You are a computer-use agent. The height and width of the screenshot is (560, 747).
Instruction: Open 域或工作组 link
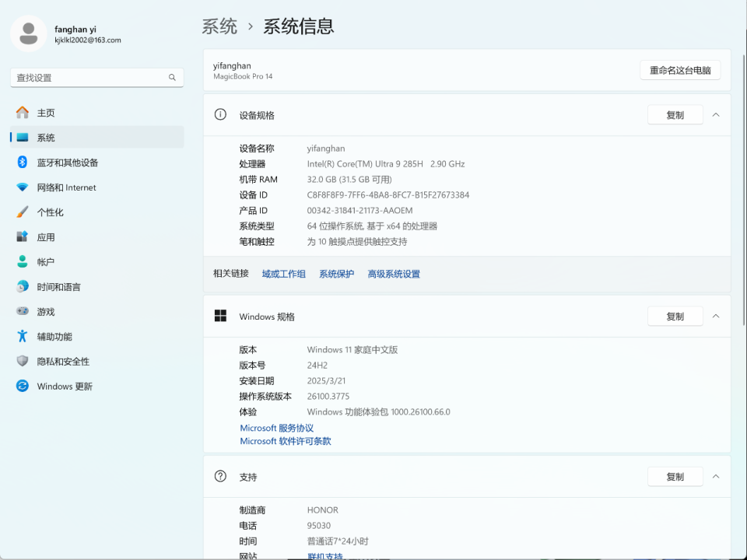click(283, 274)
